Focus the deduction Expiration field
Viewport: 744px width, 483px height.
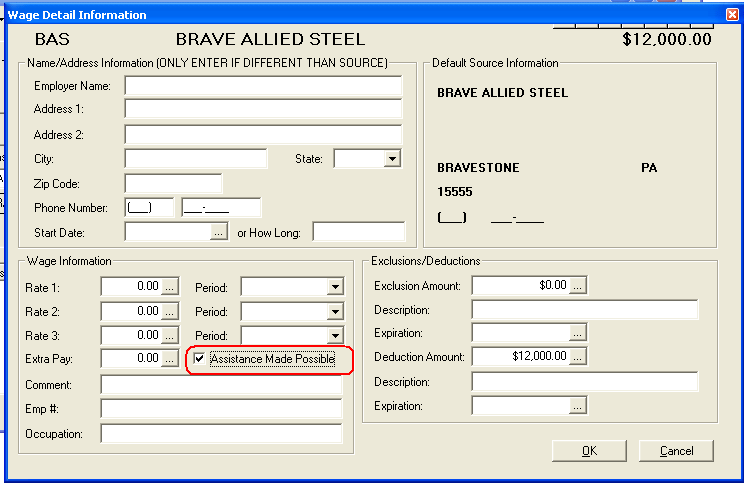(x=521, y=406)
